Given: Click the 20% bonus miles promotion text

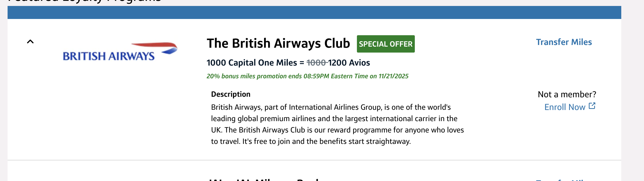Looking at the screenshot, I should click(x=308, y=76).
